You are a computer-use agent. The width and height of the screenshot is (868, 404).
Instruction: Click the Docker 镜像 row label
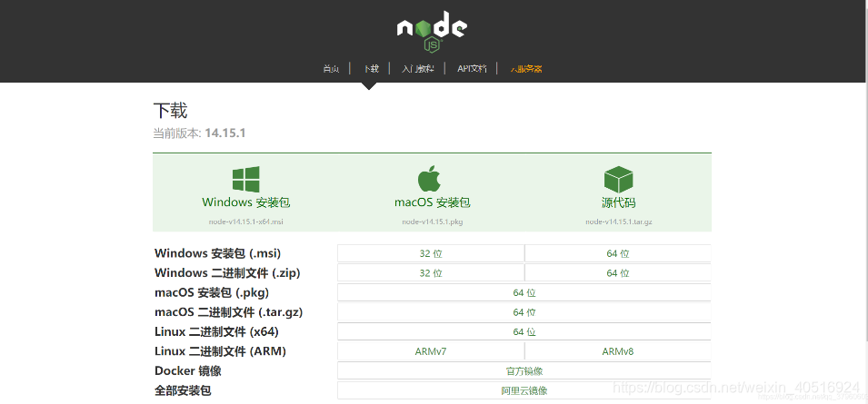tap(188, 370)
